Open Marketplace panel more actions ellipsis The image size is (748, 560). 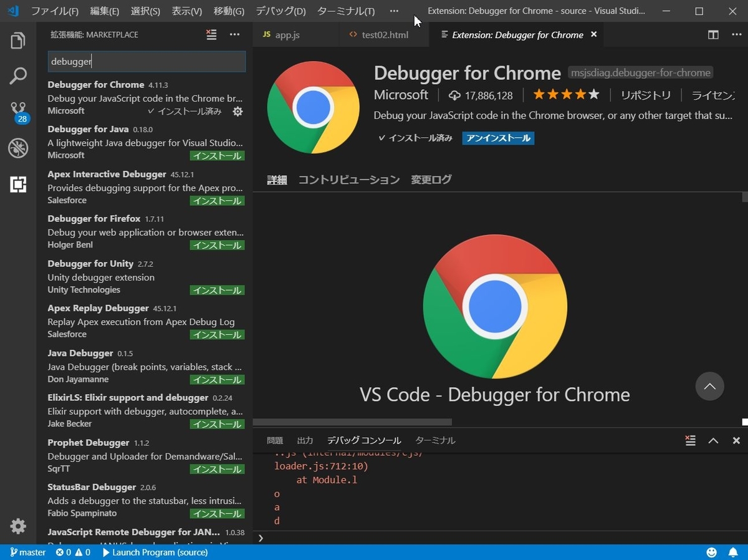pos(234,35)
